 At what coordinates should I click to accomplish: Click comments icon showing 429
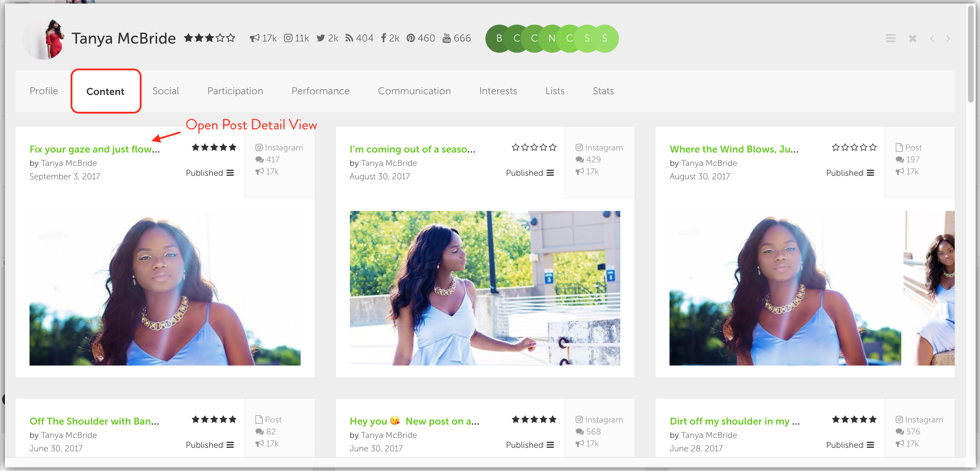(x=580, y=160)
